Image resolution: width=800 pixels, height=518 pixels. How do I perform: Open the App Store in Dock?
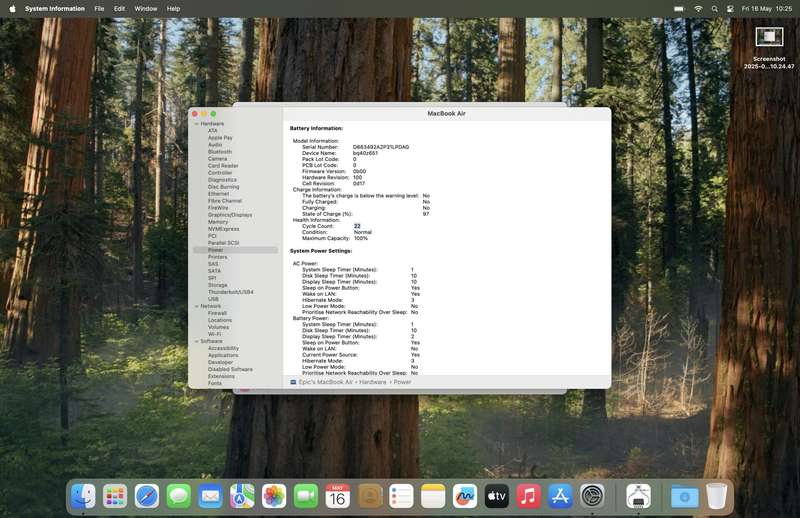[560, 496]
